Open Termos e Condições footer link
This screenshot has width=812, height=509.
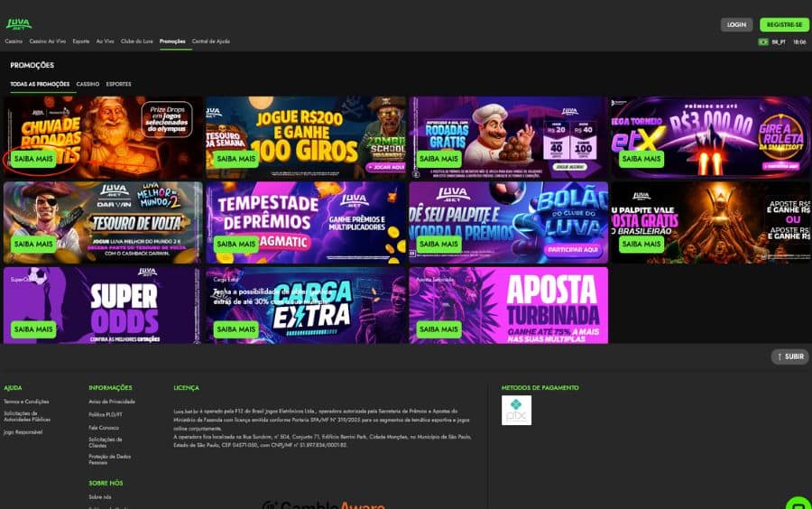[26, 402]
